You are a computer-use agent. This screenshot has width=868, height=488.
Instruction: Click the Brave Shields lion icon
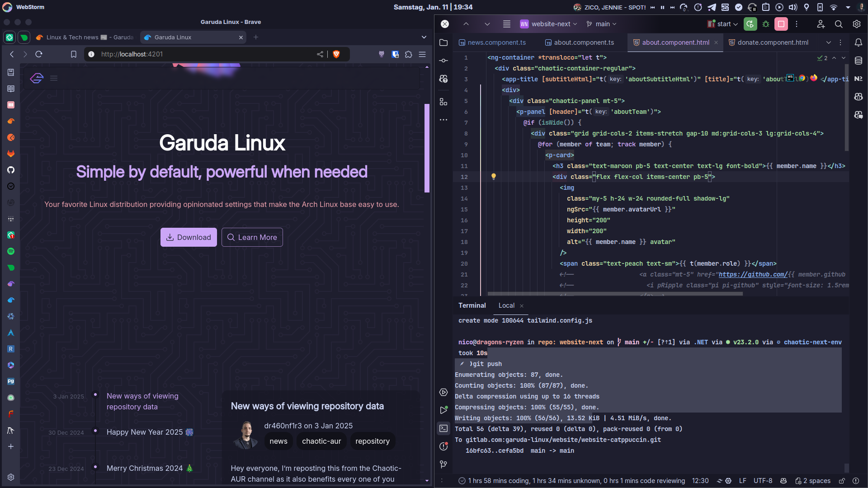pos(336,54)
